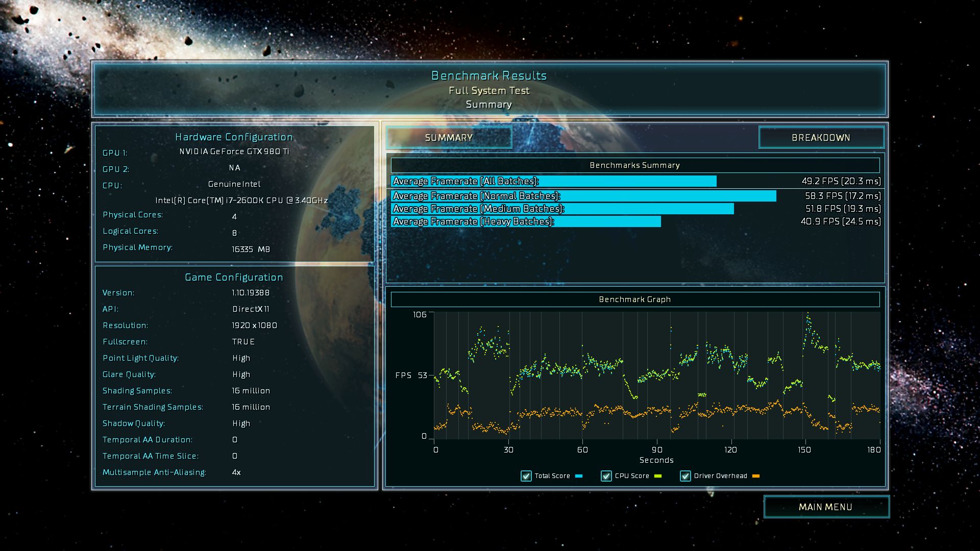The image size is (980, 551).
Task: Select the Average Framerate (Heavy Batches) bar
Action: point(526,221)
